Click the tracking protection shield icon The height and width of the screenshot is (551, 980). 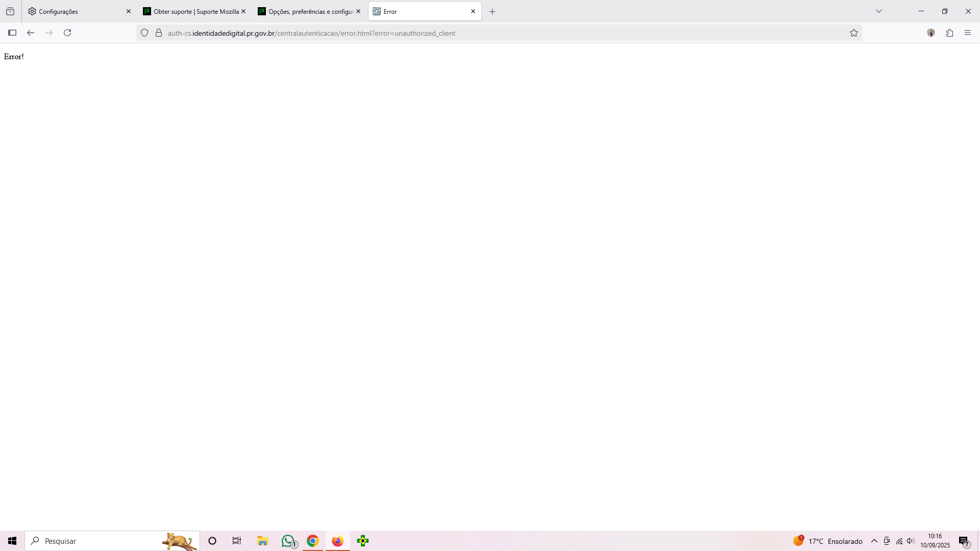[x=144, y=33]
